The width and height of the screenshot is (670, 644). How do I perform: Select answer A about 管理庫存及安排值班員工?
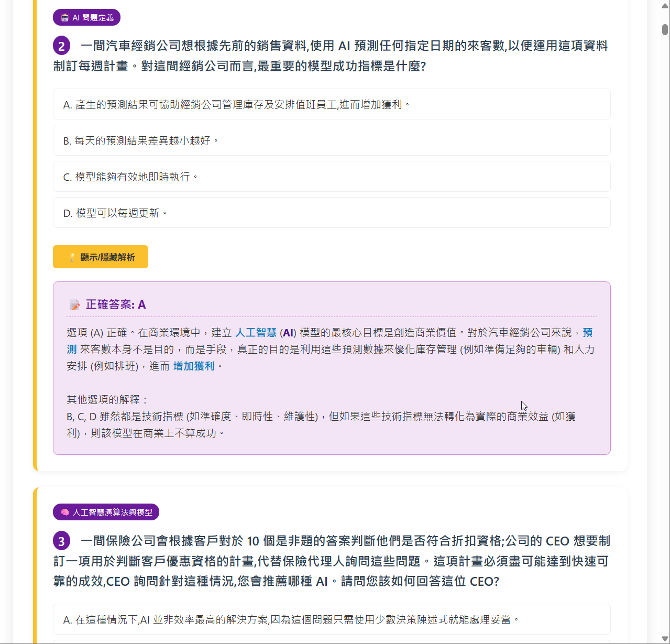tap(332, 104)
